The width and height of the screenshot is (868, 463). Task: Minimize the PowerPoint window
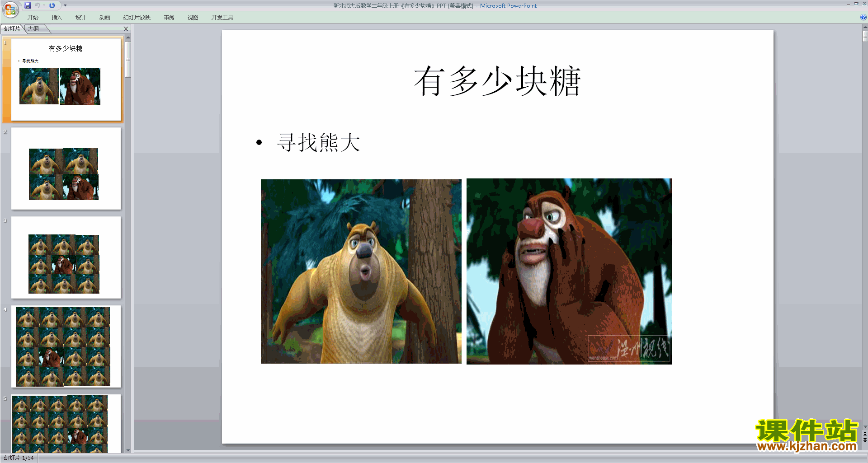tap(848, 4)
